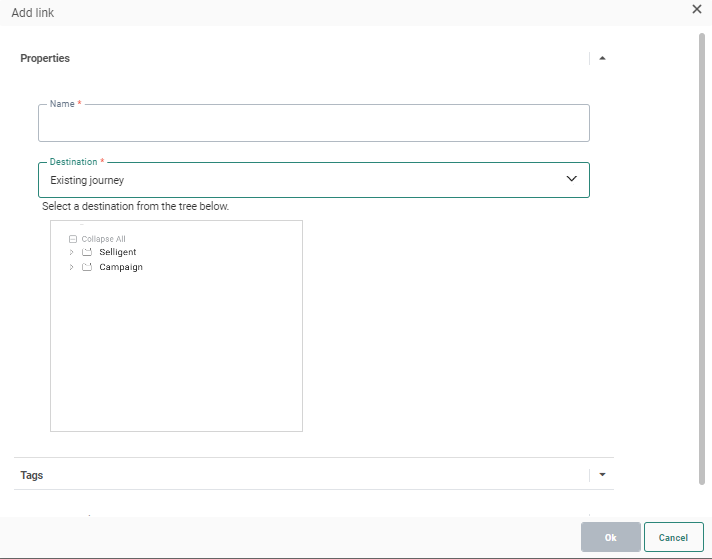Expand the Selligent tree node arrow
712x559 pixels.
(71, 253)
